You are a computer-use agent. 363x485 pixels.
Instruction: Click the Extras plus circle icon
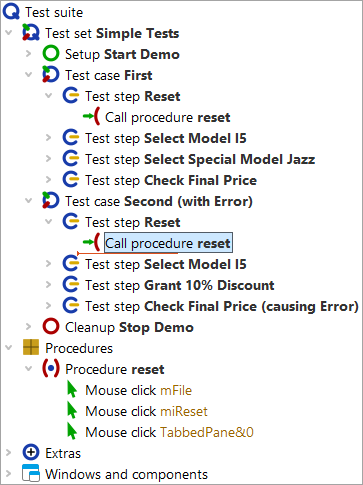point(31,453)
